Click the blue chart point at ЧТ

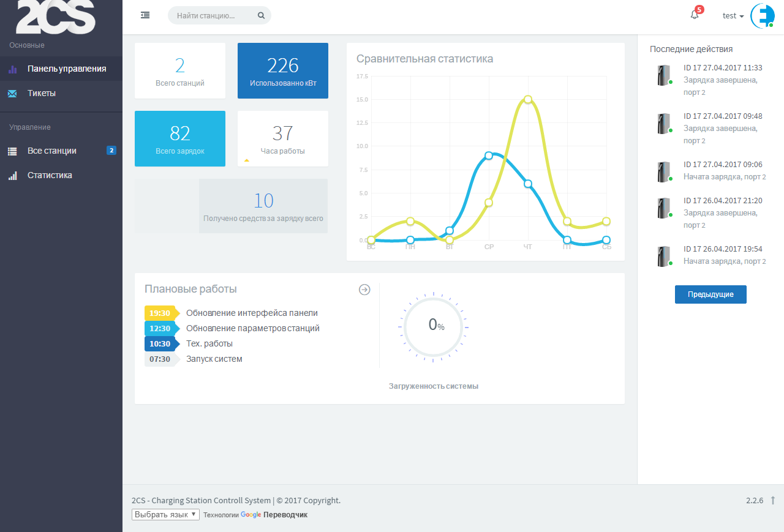[x=528, y=184]
